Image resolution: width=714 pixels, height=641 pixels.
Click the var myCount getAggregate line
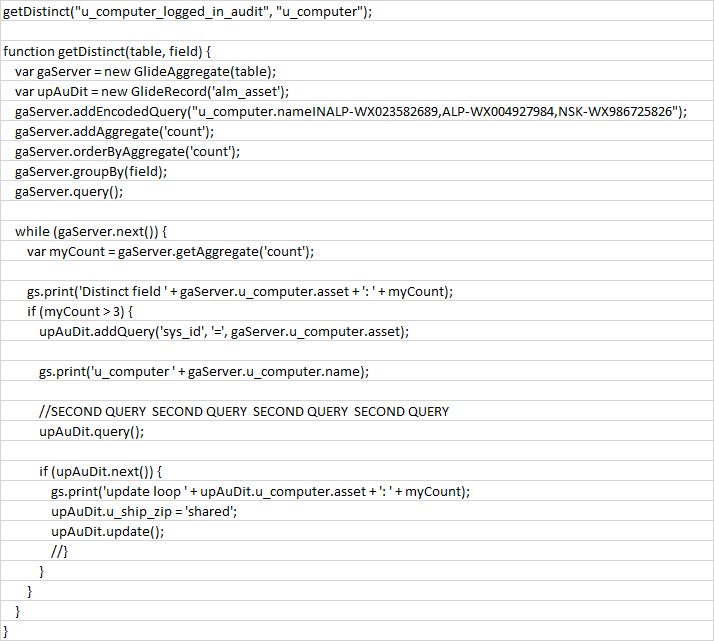coord(170,252)
